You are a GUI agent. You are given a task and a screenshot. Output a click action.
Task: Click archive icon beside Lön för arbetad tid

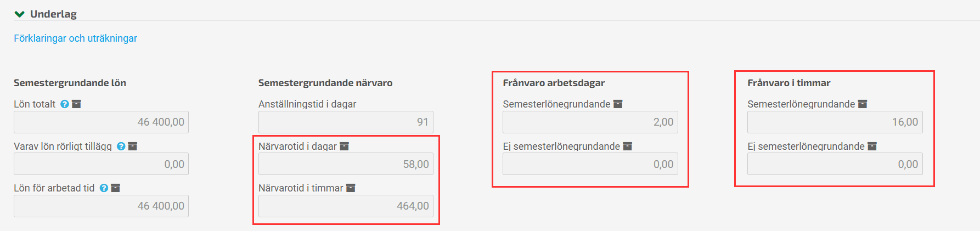115,188
